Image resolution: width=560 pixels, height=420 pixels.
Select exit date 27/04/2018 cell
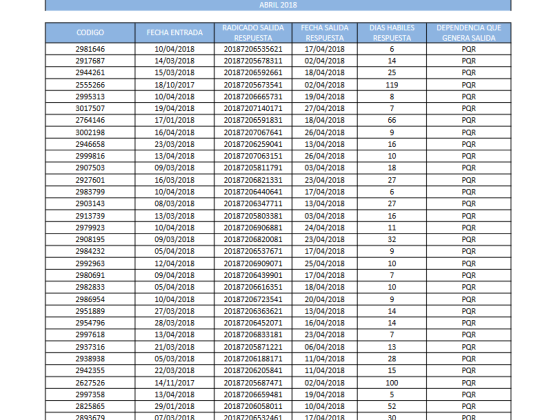click(x=325, y=108)
